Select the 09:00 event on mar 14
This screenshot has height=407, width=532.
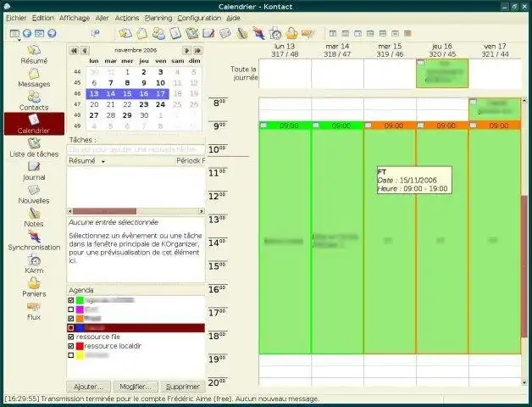(337, 237)
